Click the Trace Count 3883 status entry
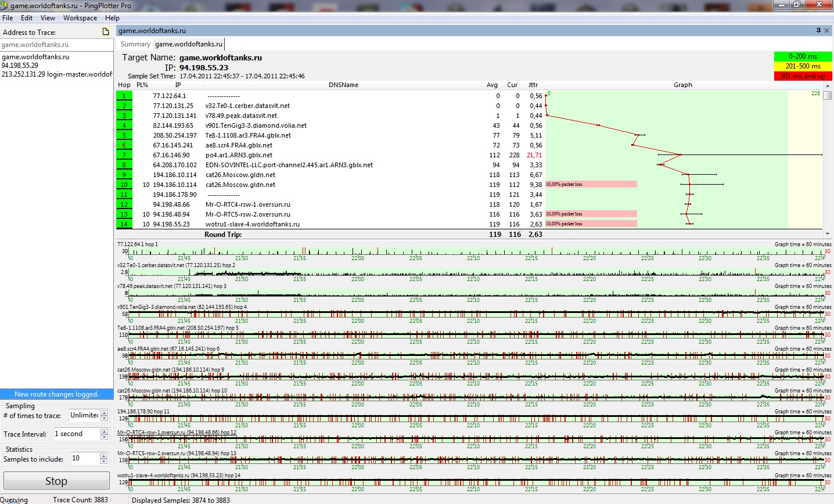The width and height of the screenshot is (834, 504). [80, 499]
